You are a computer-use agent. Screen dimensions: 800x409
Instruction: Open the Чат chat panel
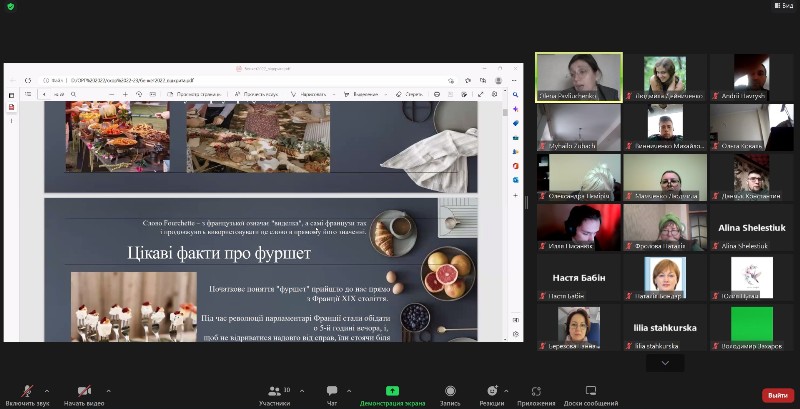[332, 391]
